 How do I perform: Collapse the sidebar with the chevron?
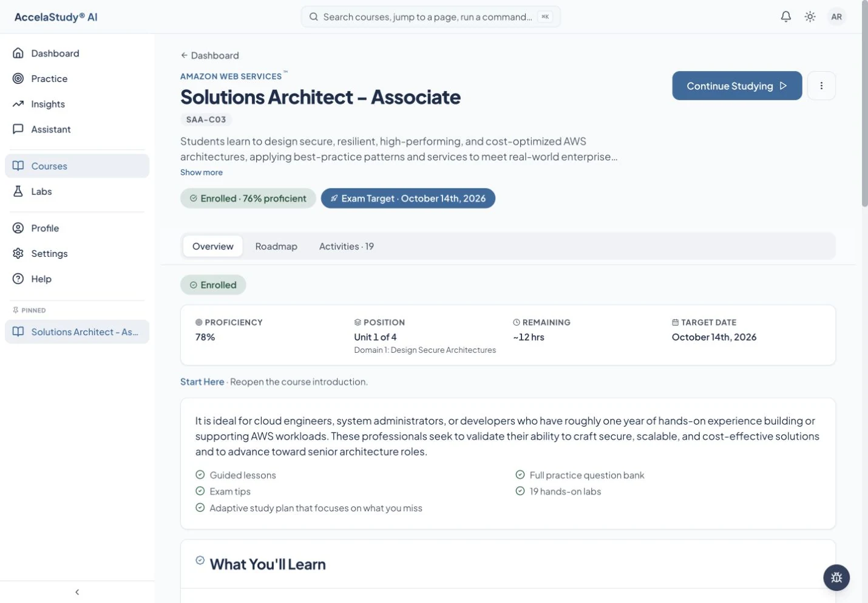pyautogui.click(x=77, y=592)
